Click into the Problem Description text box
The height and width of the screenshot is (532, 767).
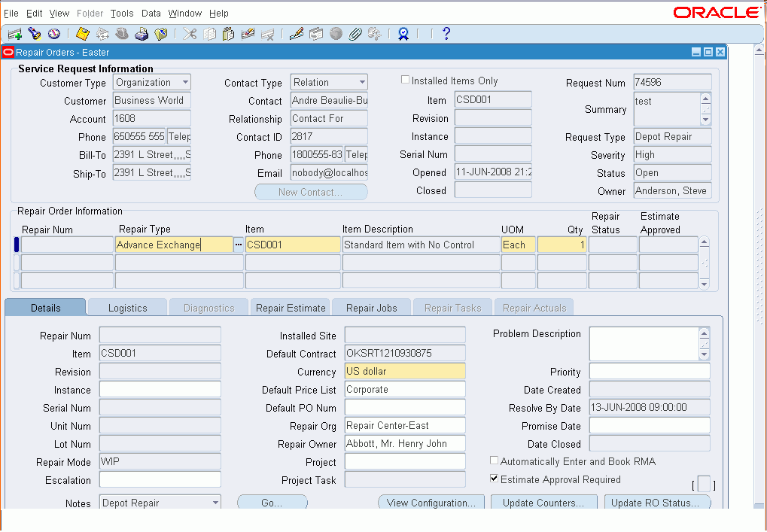(x=644, y=344)
